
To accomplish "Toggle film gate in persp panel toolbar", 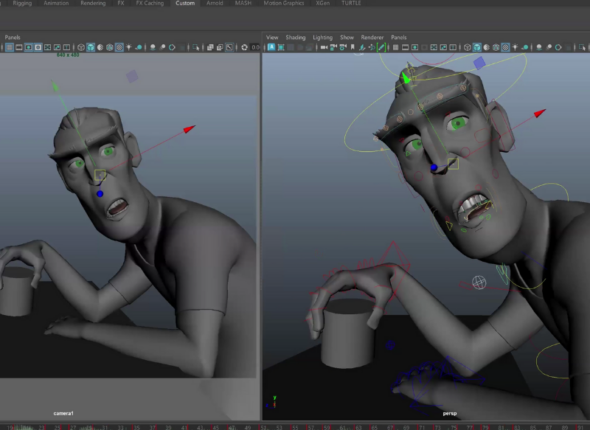I will click(405, 47).
